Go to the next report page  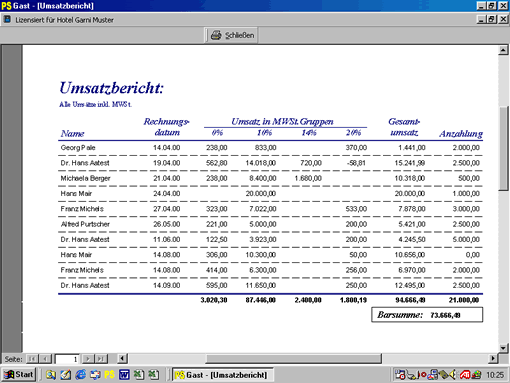[x=88, y=359]
